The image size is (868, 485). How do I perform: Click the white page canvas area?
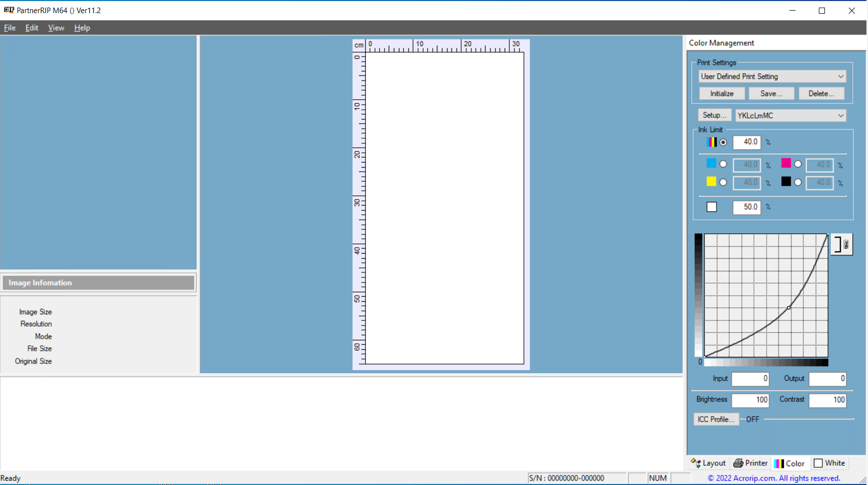[444, 208]
